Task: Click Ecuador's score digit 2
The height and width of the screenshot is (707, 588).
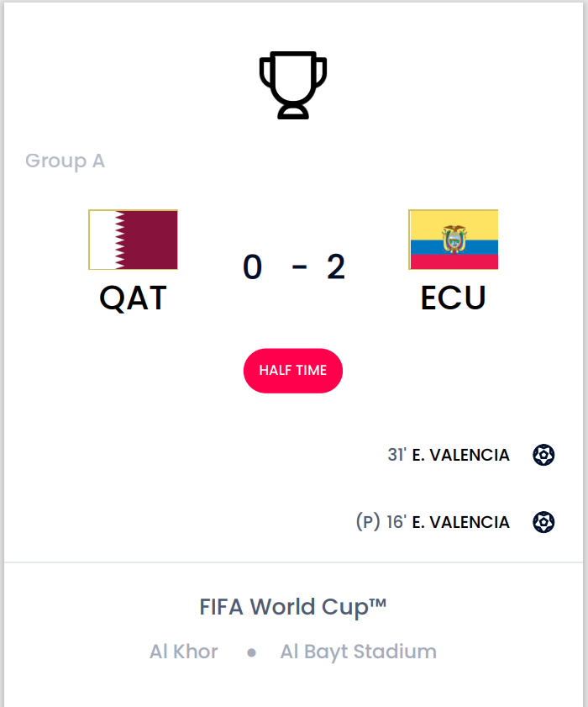Action: (x=336, y=267)
